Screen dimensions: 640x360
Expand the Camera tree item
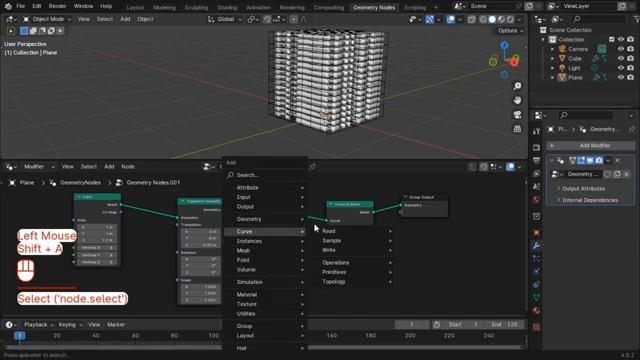tap(553, 49)
